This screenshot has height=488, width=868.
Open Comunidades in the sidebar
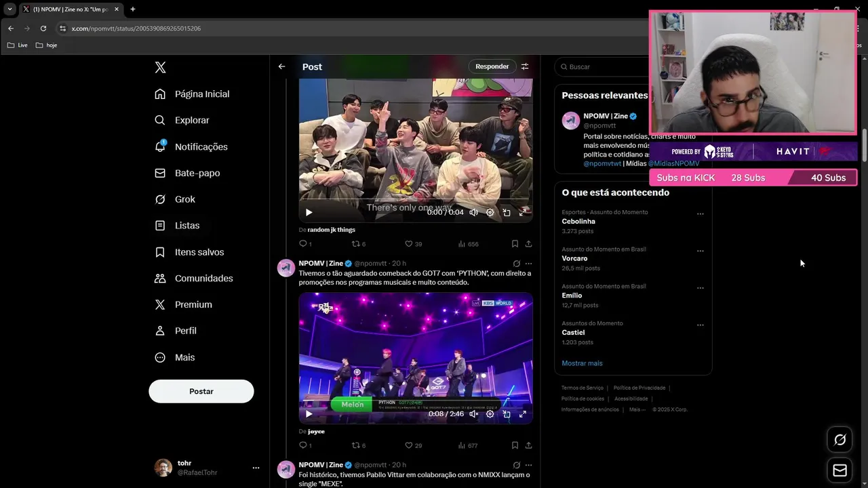coord(193,278)
